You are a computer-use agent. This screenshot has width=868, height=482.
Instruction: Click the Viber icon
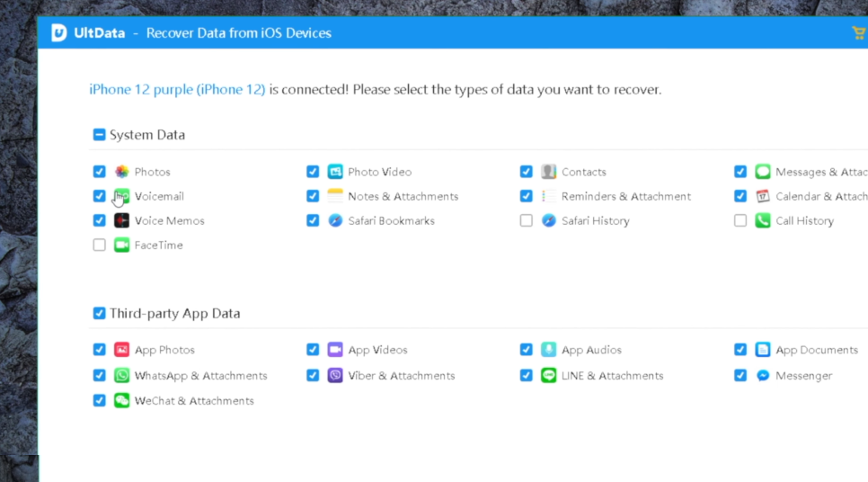[x=335, y=376]
